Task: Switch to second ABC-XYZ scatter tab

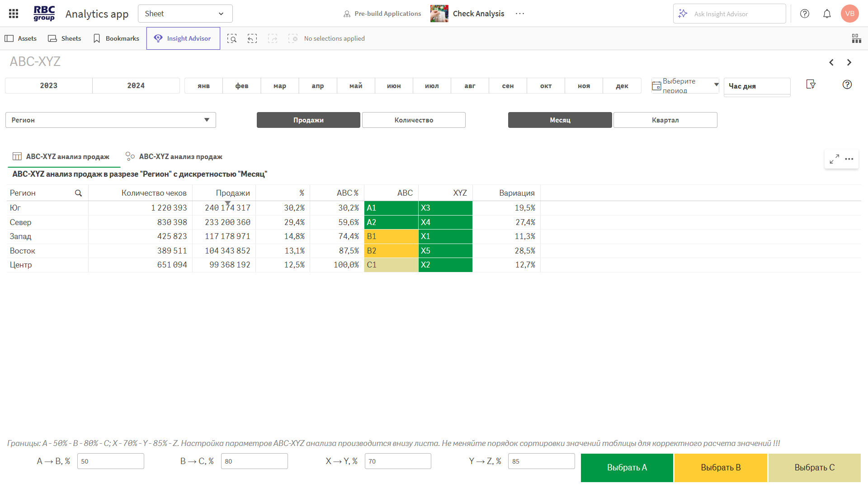Action: coord(174,157)
